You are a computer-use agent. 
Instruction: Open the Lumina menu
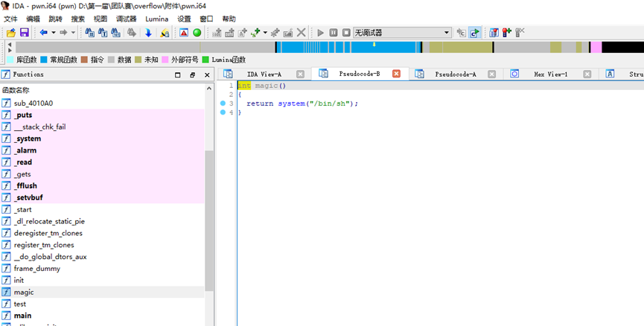click(x=156, y=19)
